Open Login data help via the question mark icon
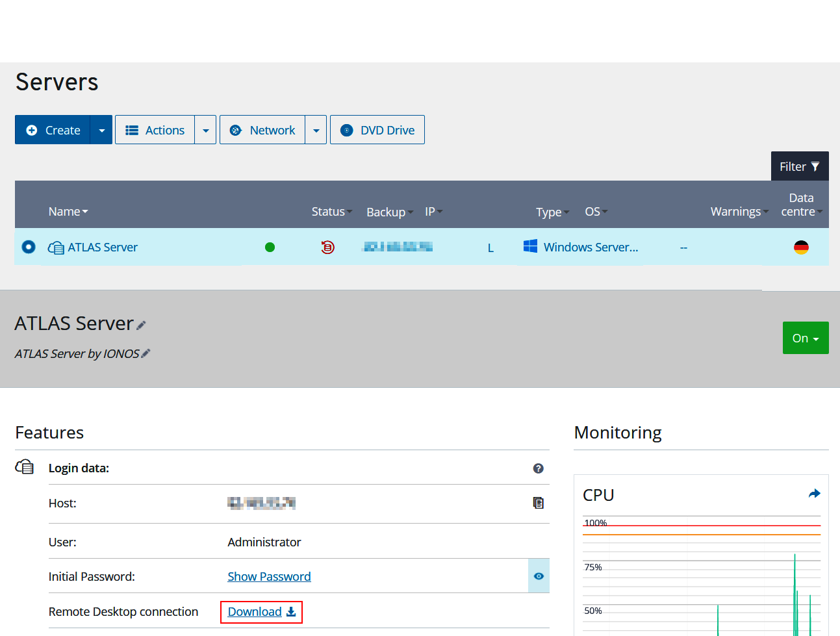Image resolution: width=840 pixels, height=636 pixels. 538,468
